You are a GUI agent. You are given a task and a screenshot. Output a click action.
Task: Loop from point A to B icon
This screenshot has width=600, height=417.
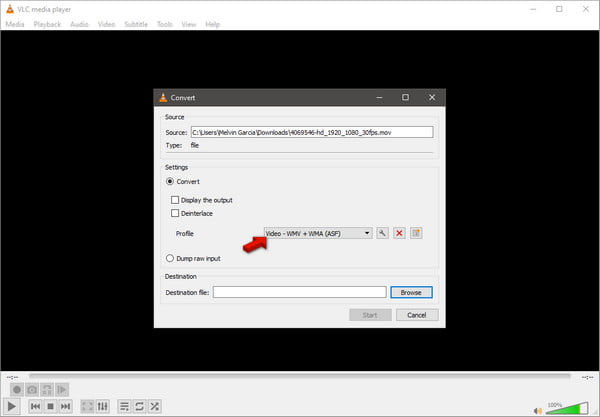tap(47, 390)
